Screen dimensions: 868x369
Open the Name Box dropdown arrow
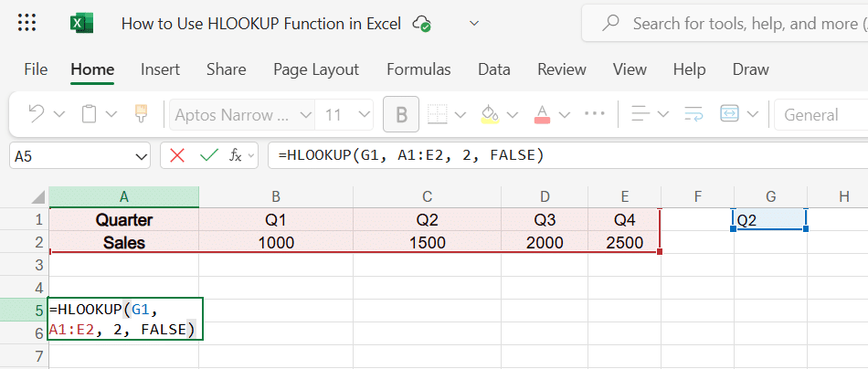[x=141, y=156]
